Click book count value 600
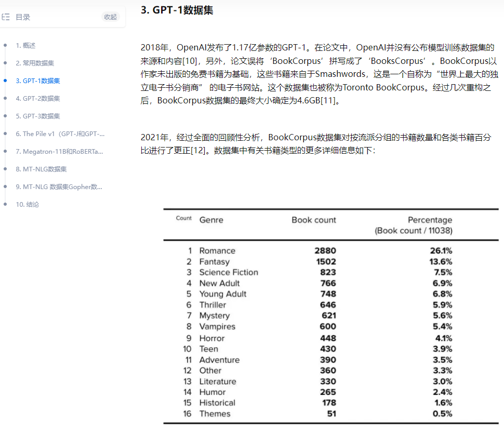The image size is (504, 427). 328,326
